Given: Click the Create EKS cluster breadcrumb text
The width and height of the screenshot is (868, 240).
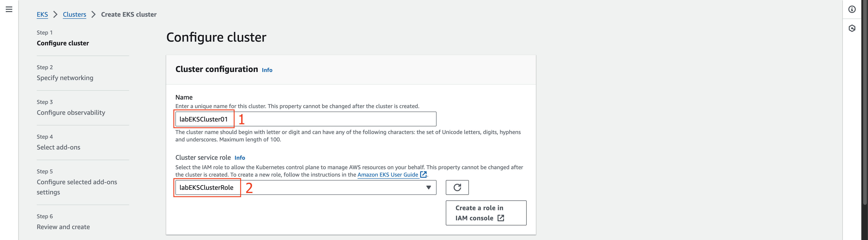Looking at the screenshot, I should [129, 15].
